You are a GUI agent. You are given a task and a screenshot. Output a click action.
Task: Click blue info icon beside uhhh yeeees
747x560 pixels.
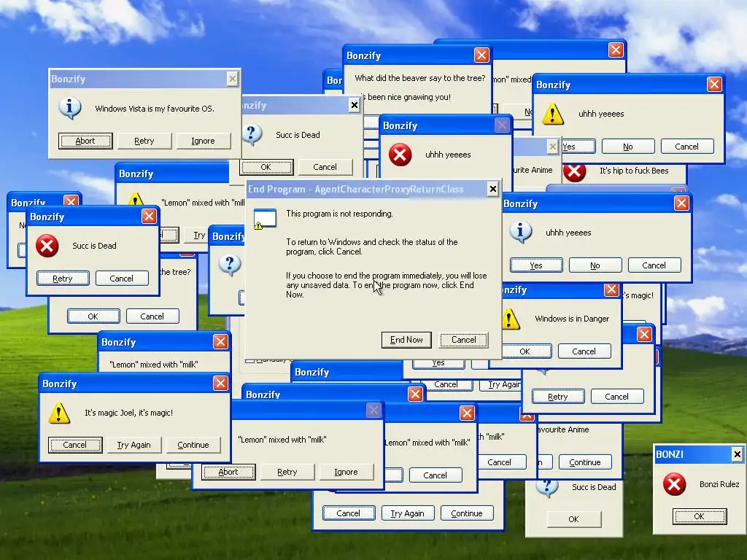click(520, 233)
